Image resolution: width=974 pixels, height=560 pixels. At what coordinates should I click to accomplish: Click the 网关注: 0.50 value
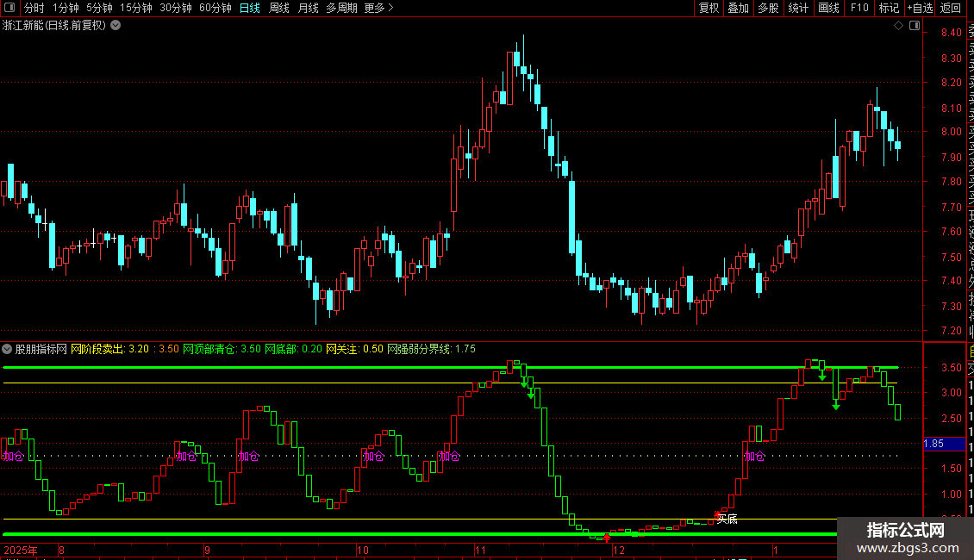click(354, 349)
